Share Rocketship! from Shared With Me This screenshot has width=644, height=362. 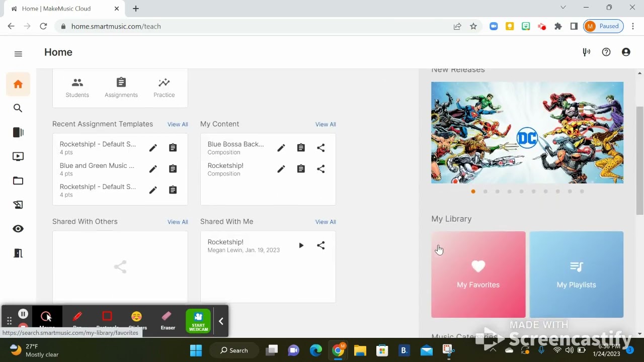tap(321, 245)
